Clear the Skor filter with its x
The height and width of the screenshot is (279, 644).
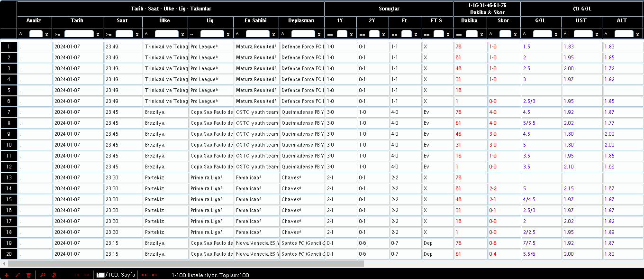pos(515,34)
